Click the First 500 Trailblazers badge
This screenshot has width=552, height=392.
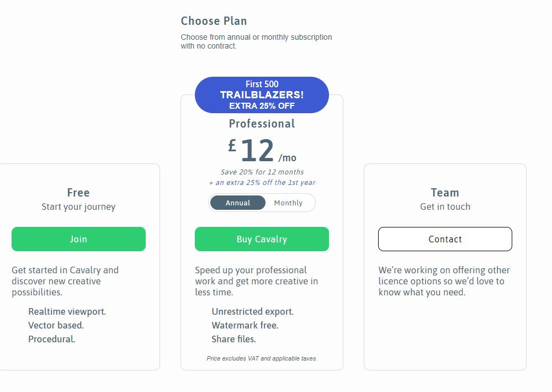(x=262, y=95)
